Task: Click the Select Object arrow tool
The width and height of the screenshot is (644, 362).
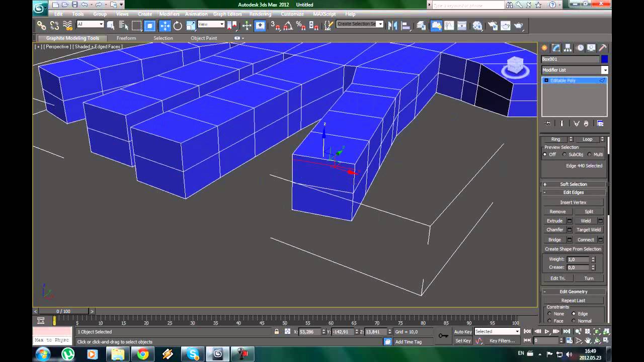Action: pyautogui.click(x=111, y=26)
